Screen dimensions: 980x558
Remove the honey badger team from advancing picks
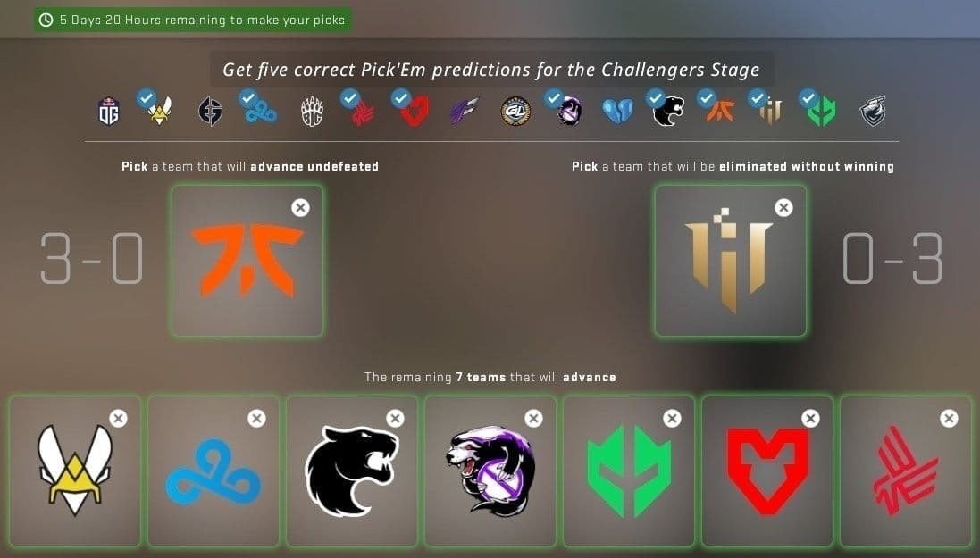pyautogui.click(x=533, y=418)
